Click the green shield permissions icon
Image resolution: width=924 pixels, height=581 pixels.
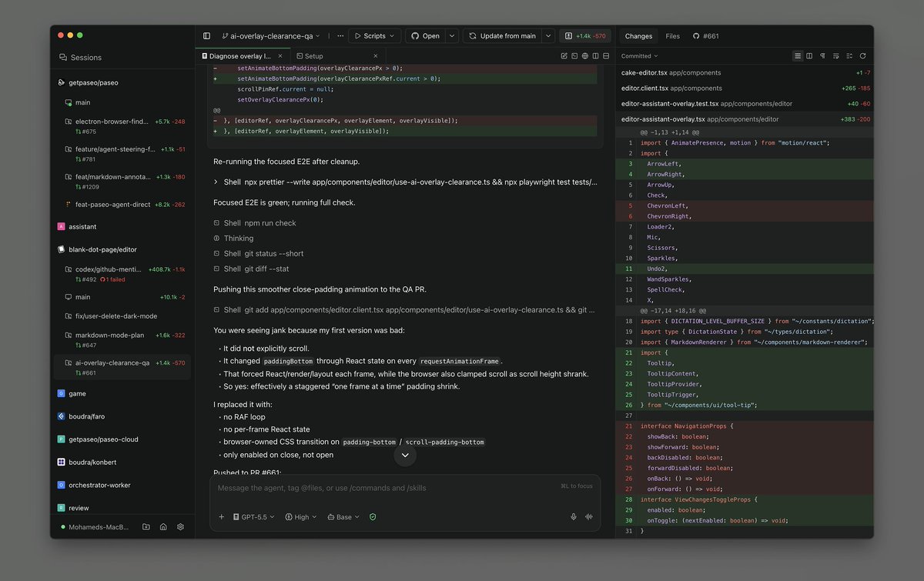point(373,517)
